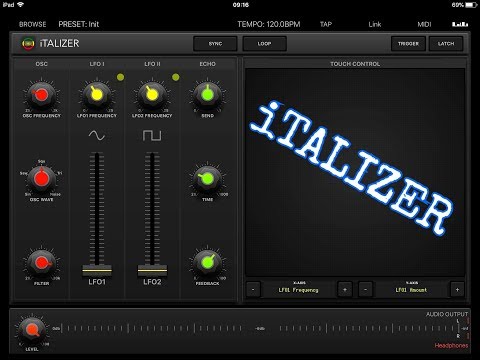Click the touch control XY pad
Screen dimensions: 480x360
355,172
